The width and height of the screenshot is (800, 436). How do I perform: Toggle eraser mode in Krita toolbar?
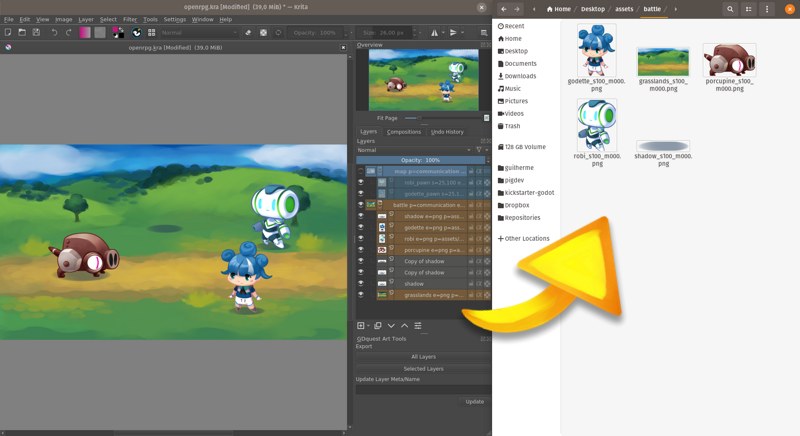(248, 33)
